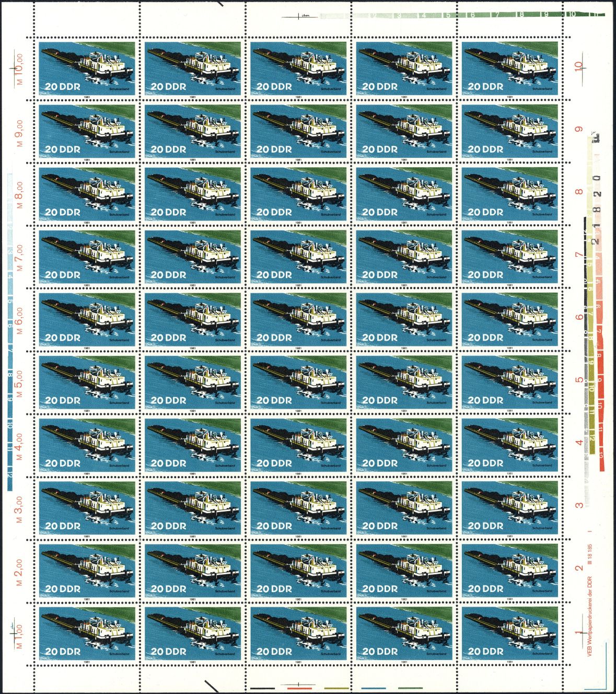
Task: Click the center stamp in row 5
Action: pos(298,319)
